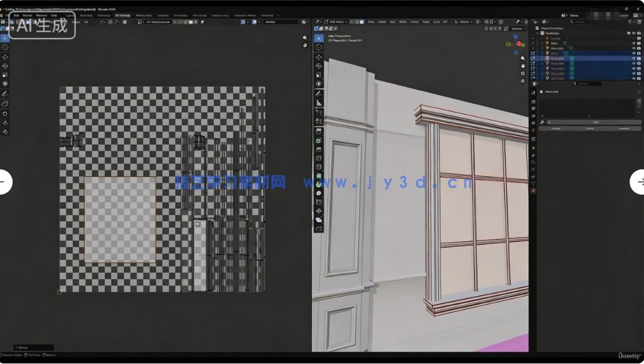Open the Global transform orientation dropdown
Image resolution: width=644 pixels, height=364 pixels.
tap(464, 22)
